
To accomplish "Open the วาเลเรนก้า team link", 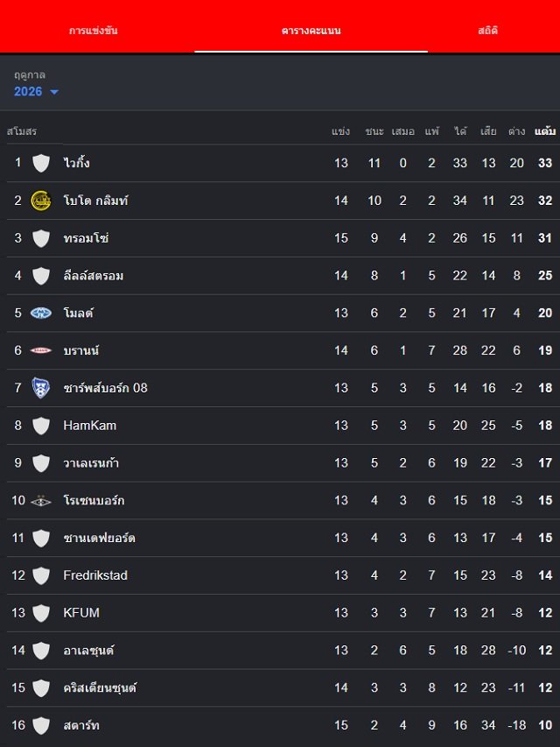I will pos(91,463).
